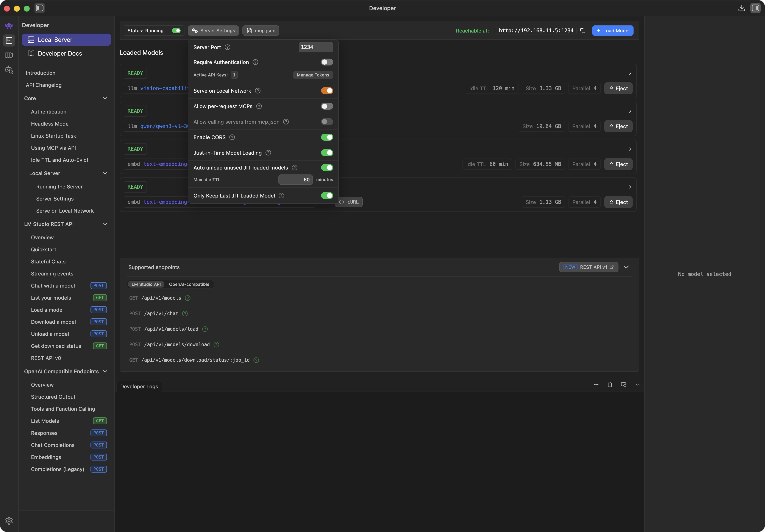
Task: Open the left sidebar's model search icon
Action: tap(9, 70)
